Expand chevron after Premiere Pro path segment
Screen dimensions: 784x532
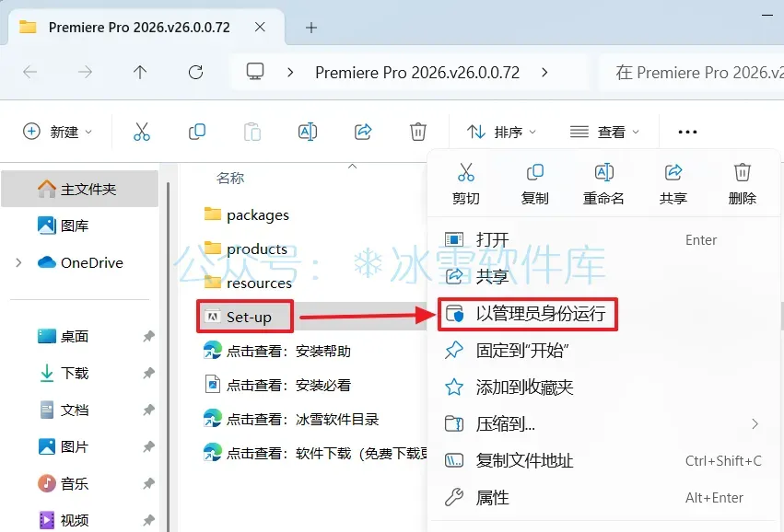[x=544, y=73]
